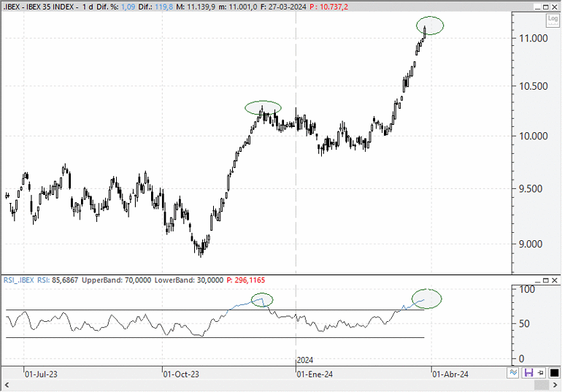Close the RSI indicator panel
The image size is (562, 392).
[554, 280]
